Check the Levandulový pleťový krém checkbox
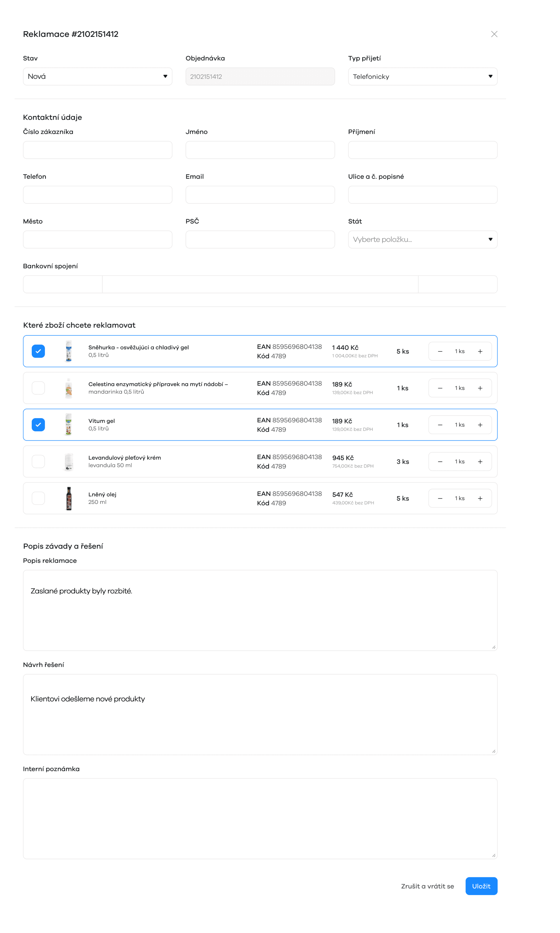Screen dimensions: 560x933 [x=38, y=461]
